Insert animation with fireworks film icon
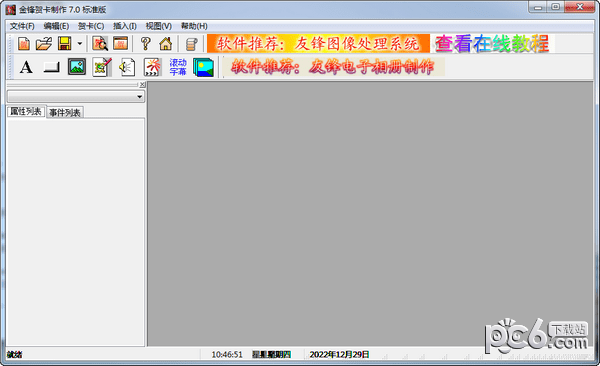 pos(153,67)
